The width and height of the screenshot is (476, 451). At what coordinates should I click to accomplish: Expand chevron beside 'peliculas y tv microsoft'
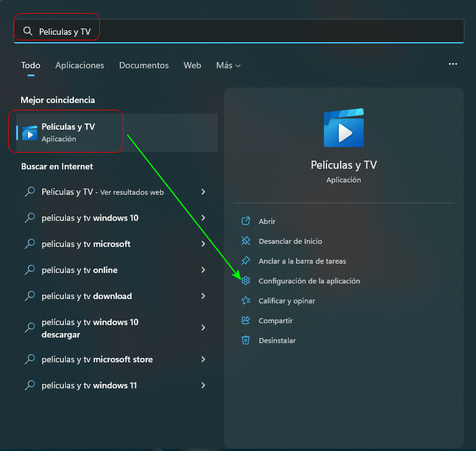203,244
